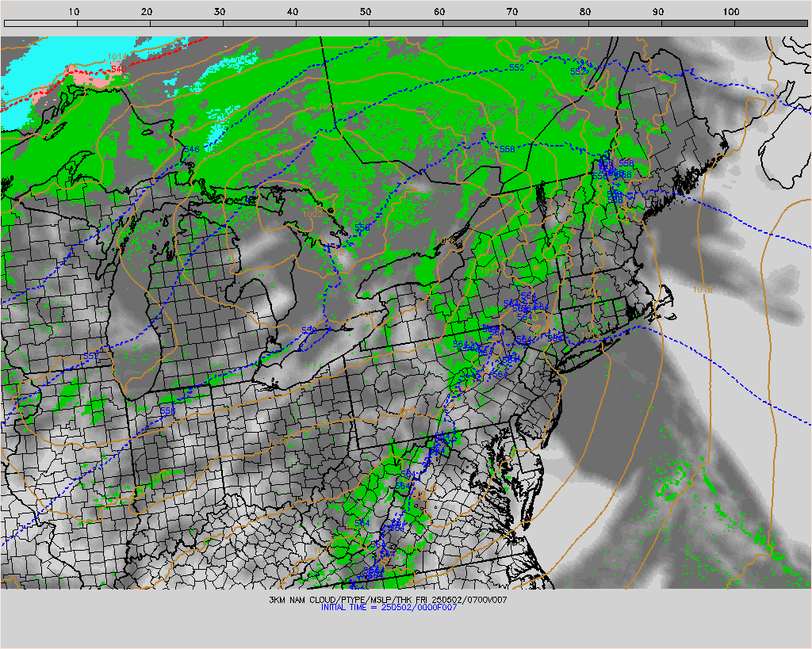This screenshot has width=812, height=649.
Task: Select the darkest grayscale segment between 90 and 100
Action: tap(698, 23)
